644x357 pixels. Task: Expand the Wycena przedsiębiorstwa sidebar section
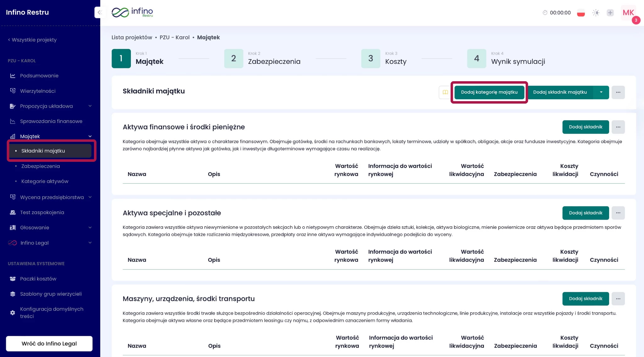(x=90, y=197)
